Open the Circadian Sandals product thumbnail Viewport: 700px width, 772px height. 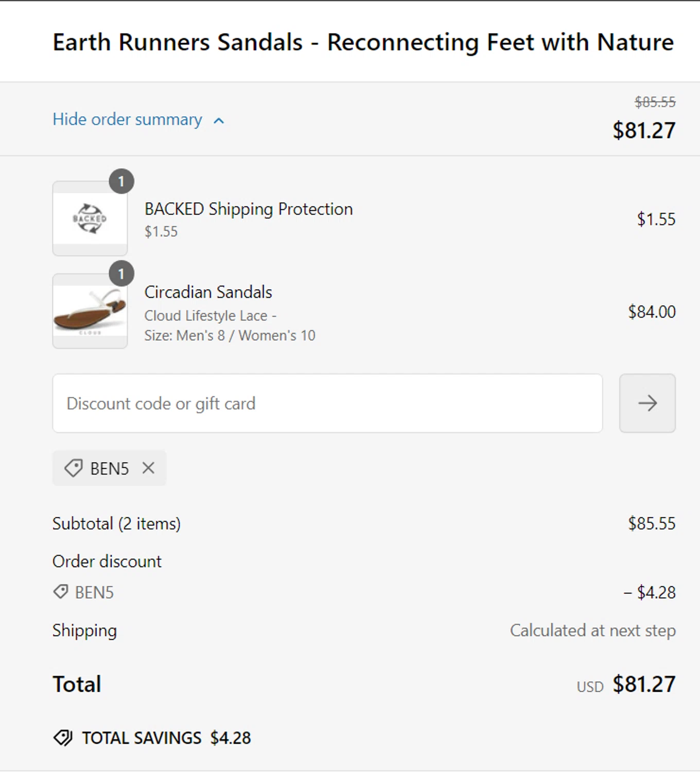(x=90, y=311)
